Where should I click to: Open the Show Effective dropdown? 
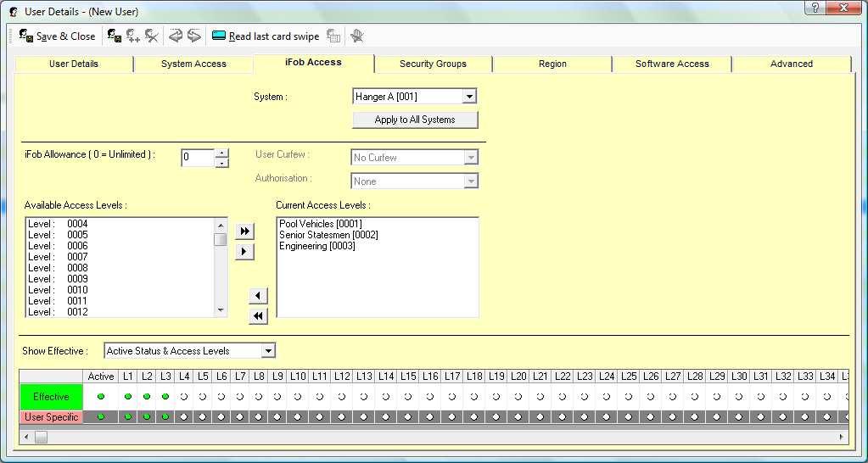pyautogui.click(x=268, y=351)
